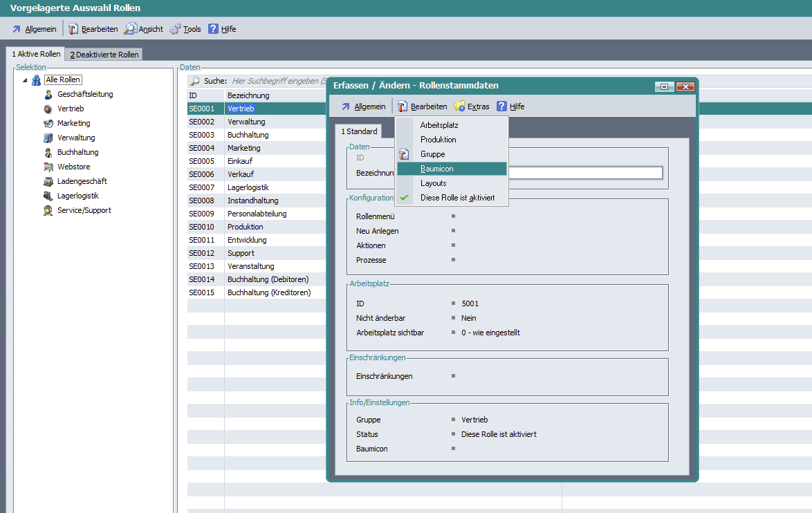
Task: Click the search magnifier icon beside Suche
Action: 195,81
